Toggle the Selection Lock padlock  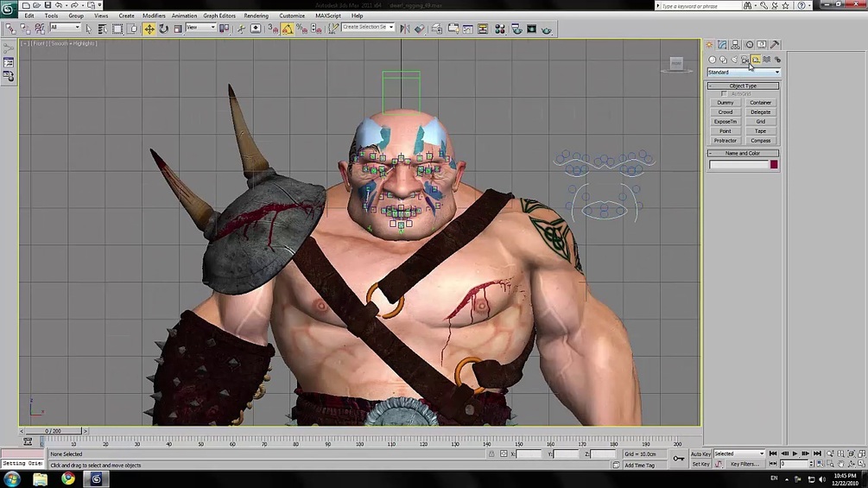(491, 453)
